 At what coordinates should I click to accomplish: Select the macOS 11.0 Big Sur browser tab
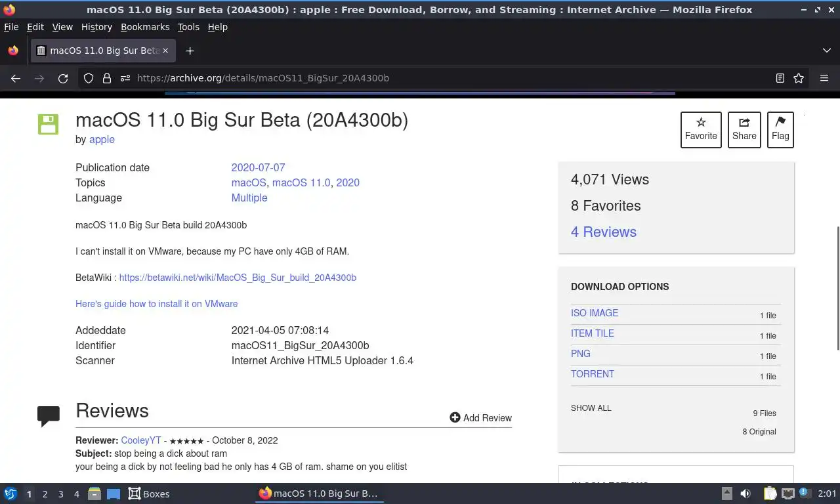click(102, 51)
